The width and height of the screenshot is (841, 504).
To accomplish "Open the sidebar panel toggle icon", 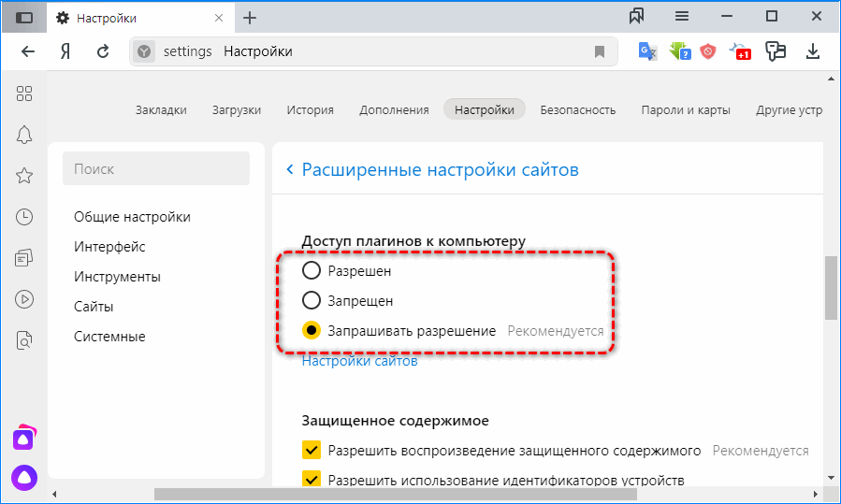I will coord(24,18).
